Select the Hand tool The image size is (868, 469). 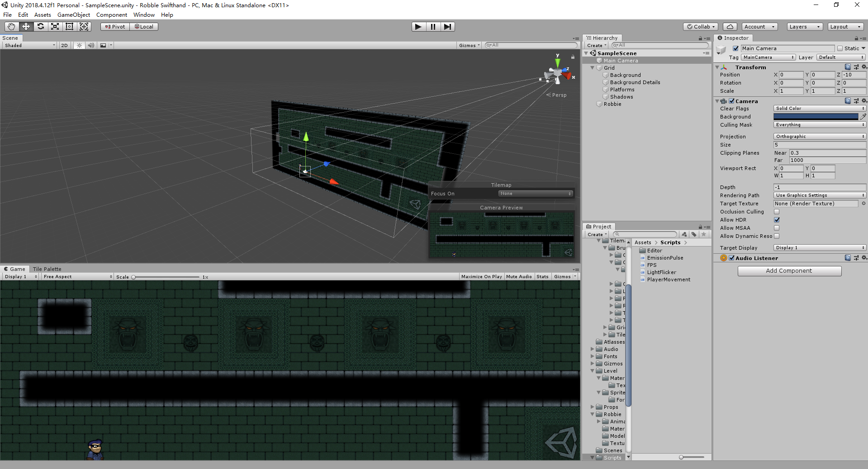(x=11, y=27)
